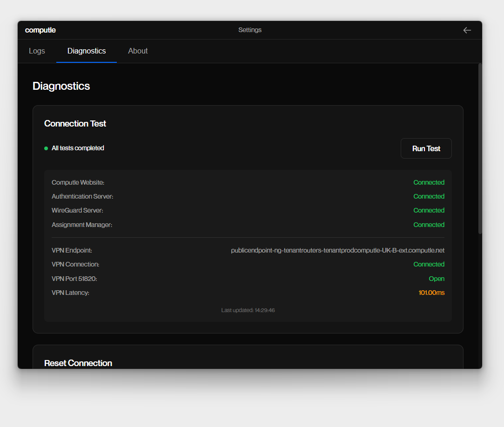The height and width of the screenshot is (427, 504).
Task: Click the Reset Connection heading
Action: (78, 363)
